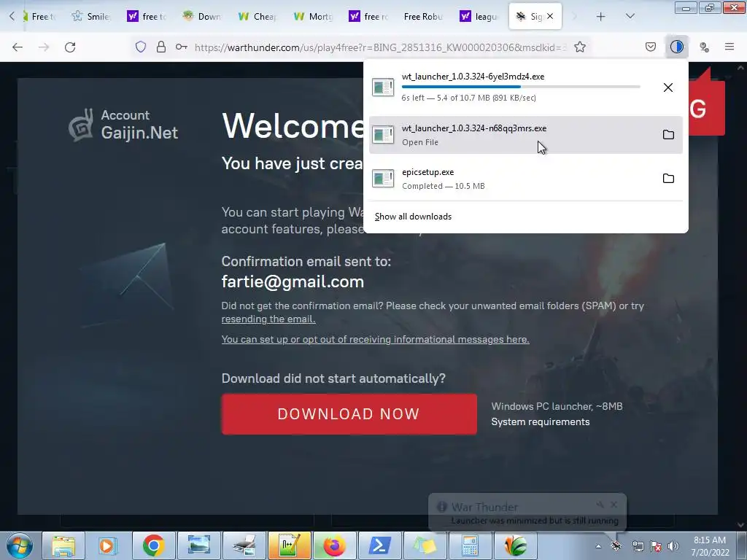Open the extension icon beside downloads button

tap(704, 47)
